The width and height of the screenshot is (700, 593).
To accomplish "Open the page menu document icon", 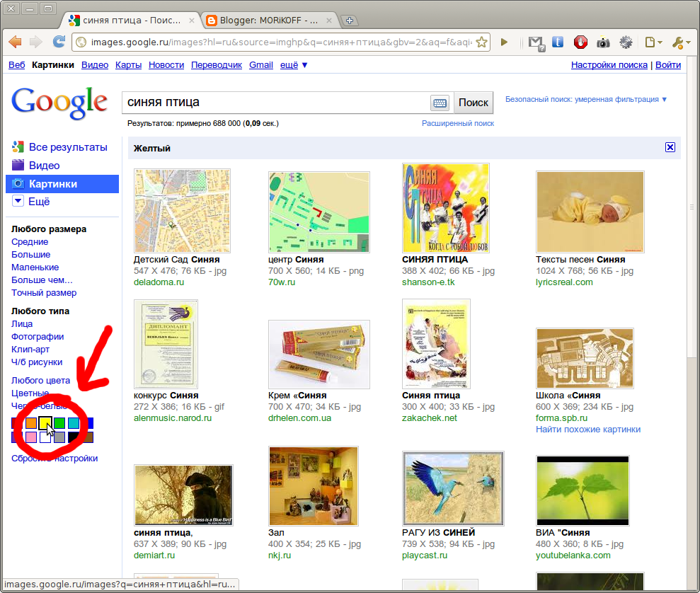I will (653, 42).
